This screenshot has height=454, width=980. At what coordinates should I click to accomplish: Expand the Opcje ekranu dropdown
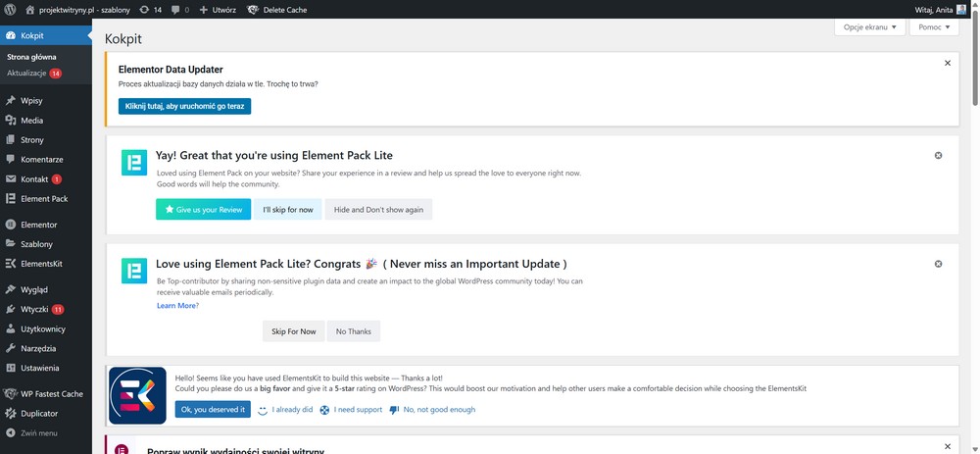coord(869,26)
